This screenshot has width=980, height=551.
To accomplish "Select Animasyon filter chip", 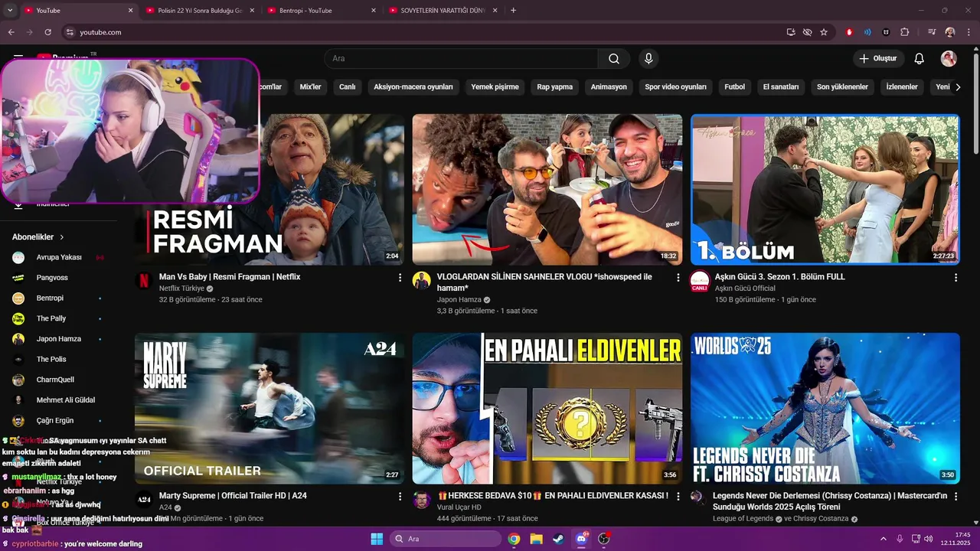I will click(x=609, y=87).
